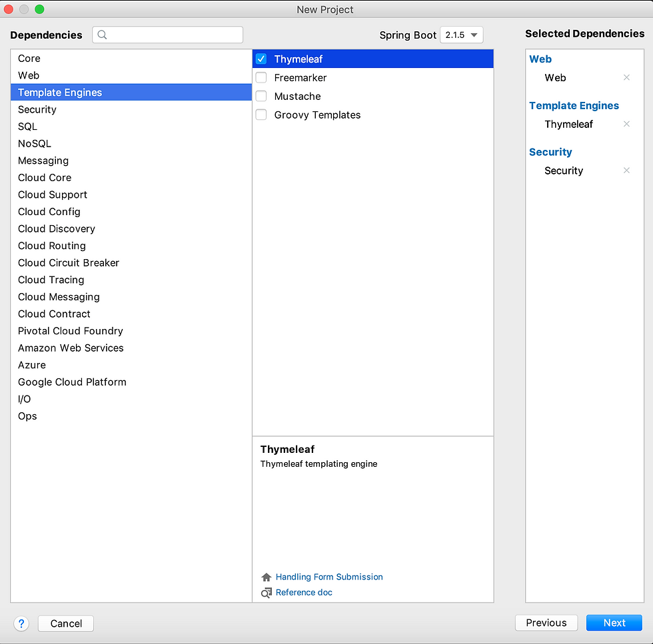Enable the Mustache checkbox

(261, 96)
